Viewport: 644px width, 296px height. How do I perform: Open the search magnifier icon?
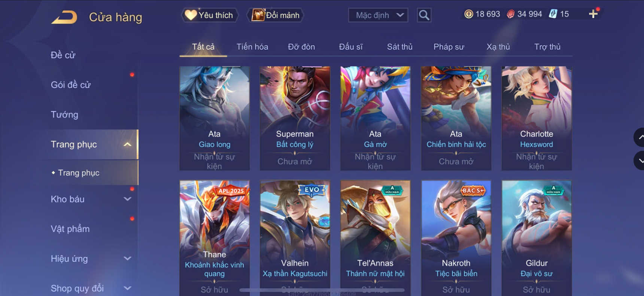tap(424, 15)
